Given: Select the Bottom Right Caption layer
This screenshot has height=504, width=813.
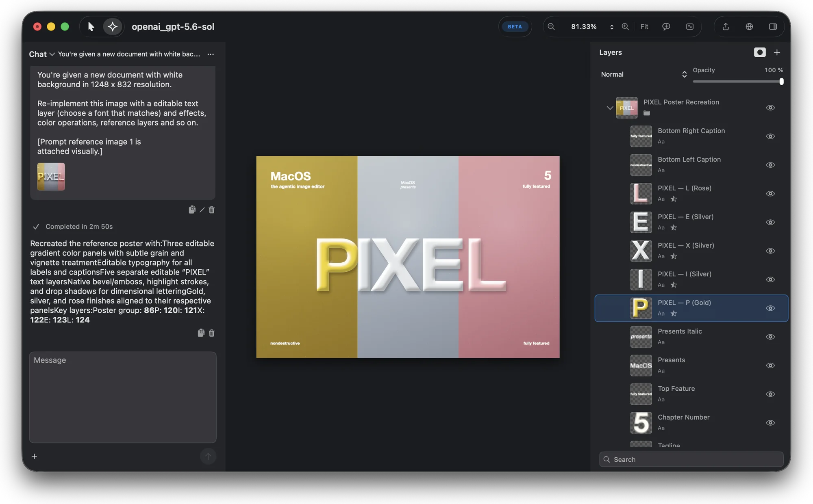Looking at the screenshot, I should pos(691,136).
